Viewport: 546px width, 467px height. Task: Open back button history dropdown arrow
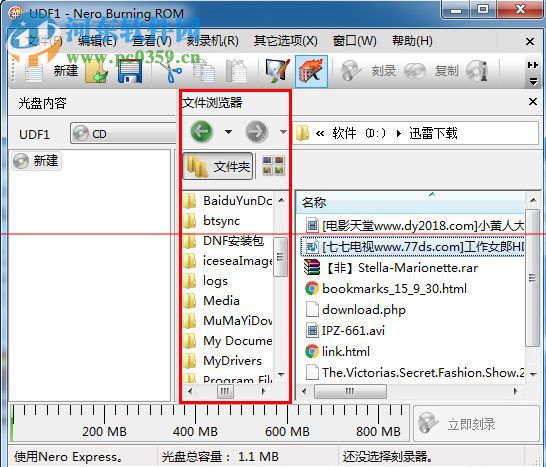click(228, 132)
